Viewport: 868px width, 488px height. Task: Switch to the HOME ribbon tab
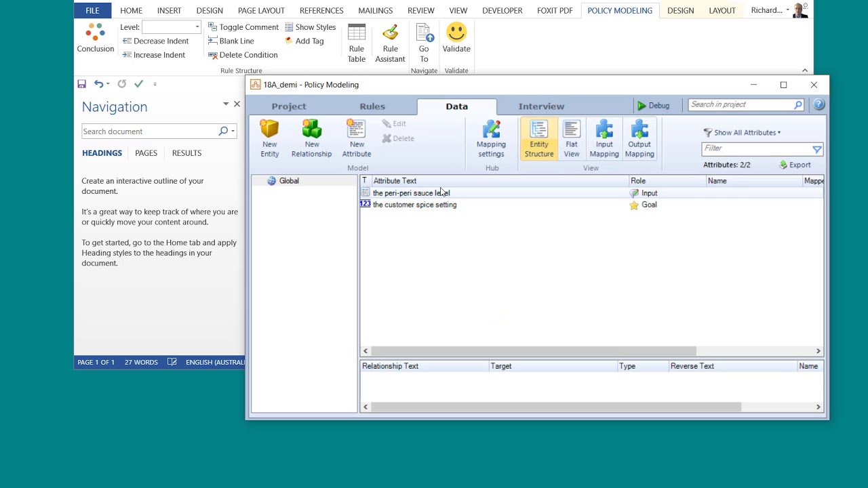point(131,10)
